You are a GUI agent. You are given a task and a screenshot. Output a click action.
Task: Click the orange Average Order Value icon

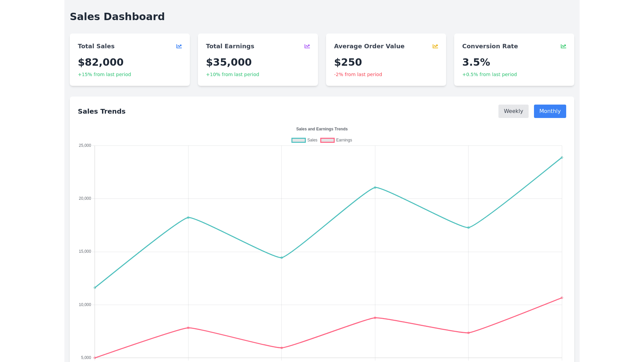tap(435, 46)
